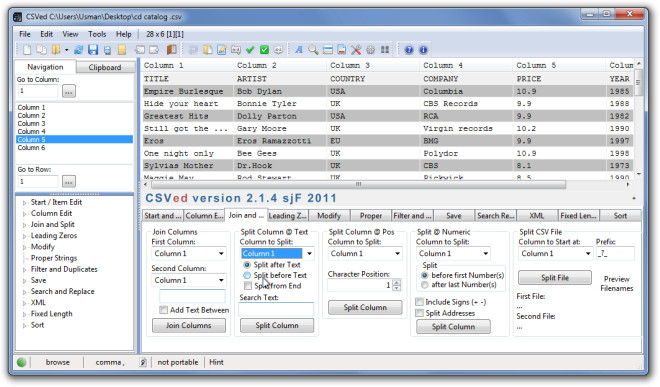
Task: Tick the Split Addresses checkbox
Action: click(x=419, y=313)
